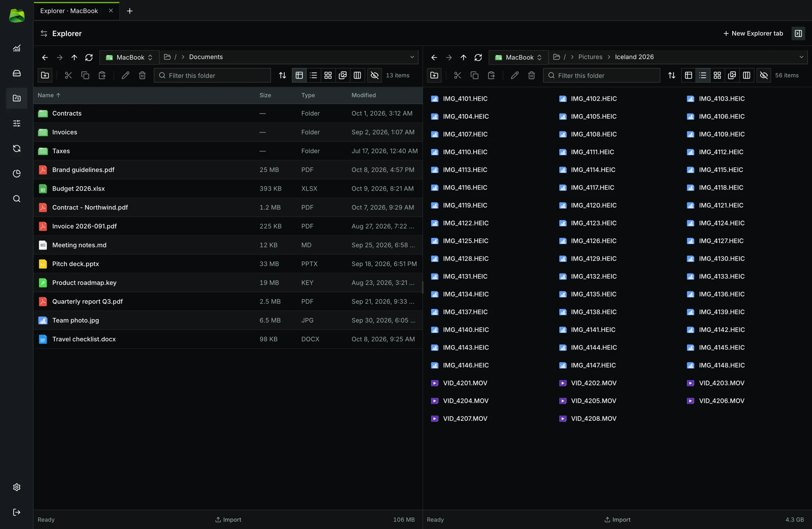Click Documents in the breadcrumb path
Image resolution: width=812 pixels, height=529 pixels.
click(x=206, y=57)
